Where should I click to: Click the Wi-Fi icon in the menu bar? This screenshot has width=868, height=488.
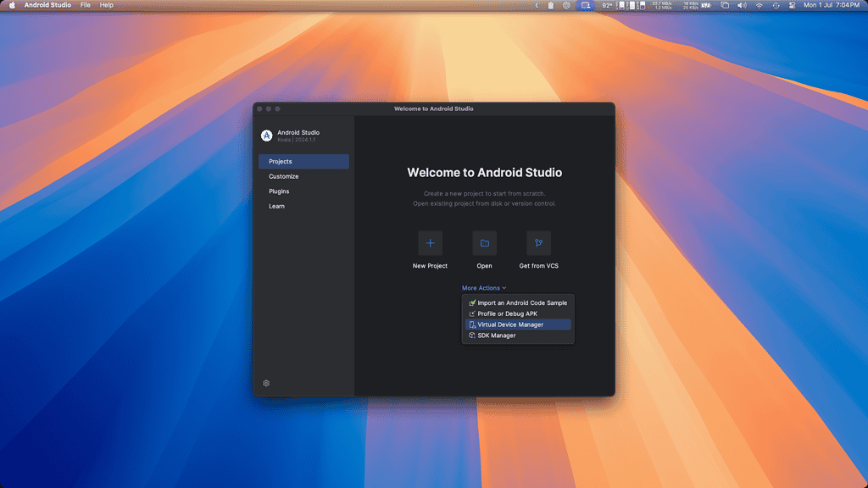tap(759, 5)
